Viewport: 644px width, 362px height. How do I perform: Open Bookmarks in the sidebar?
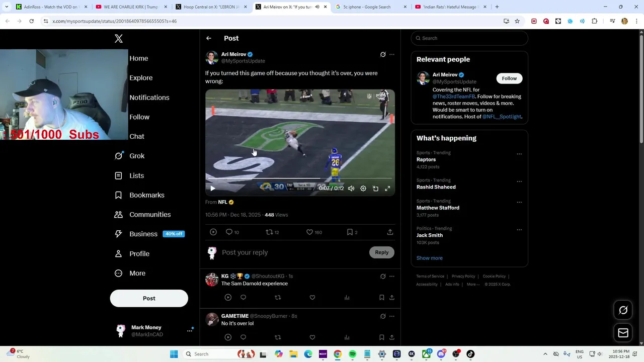[x=139, y=195]
